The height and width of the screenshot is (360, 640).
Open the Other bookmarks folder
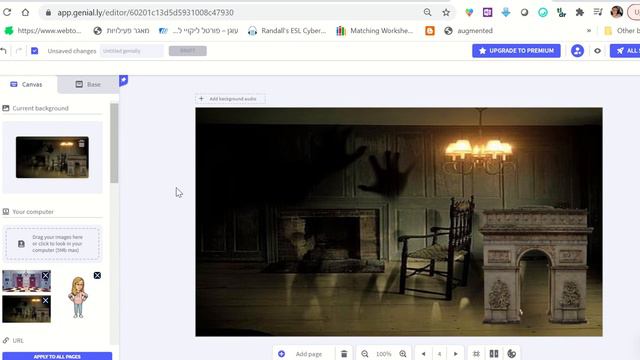coord(622,31)
